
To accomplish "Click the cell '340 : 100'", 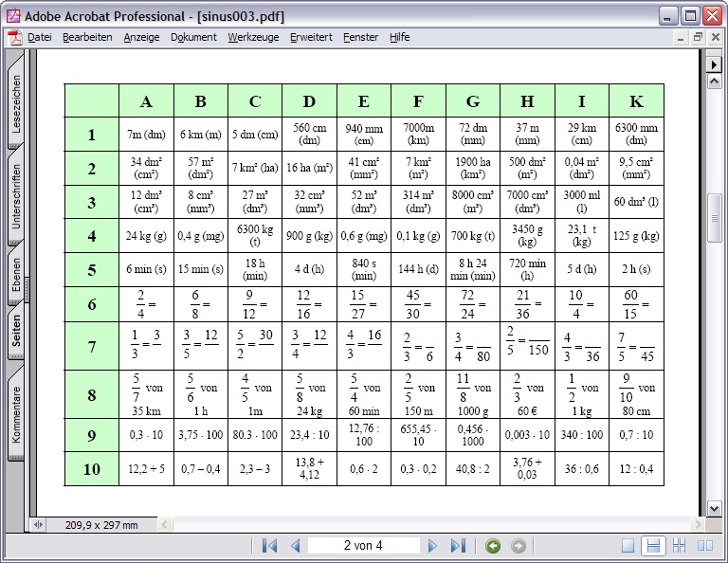I will click(x=582, y=435).
